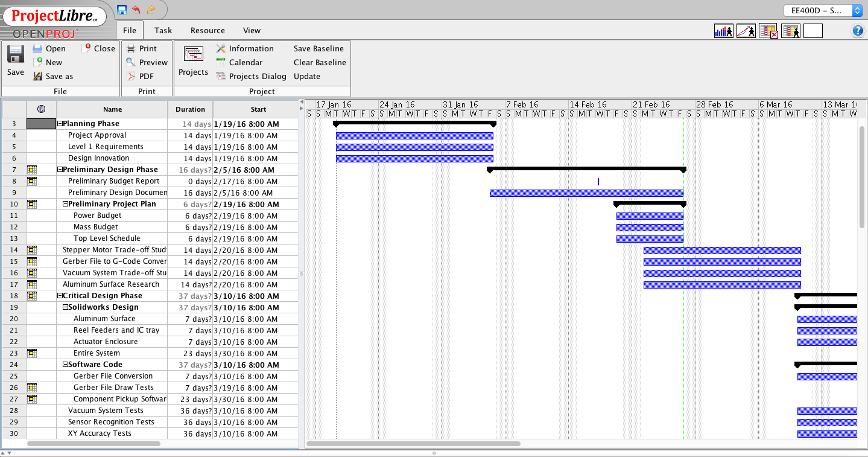Viewport: 868px width, 457px height.
Task: Open the Projects list icon
Action: (194, 54)
